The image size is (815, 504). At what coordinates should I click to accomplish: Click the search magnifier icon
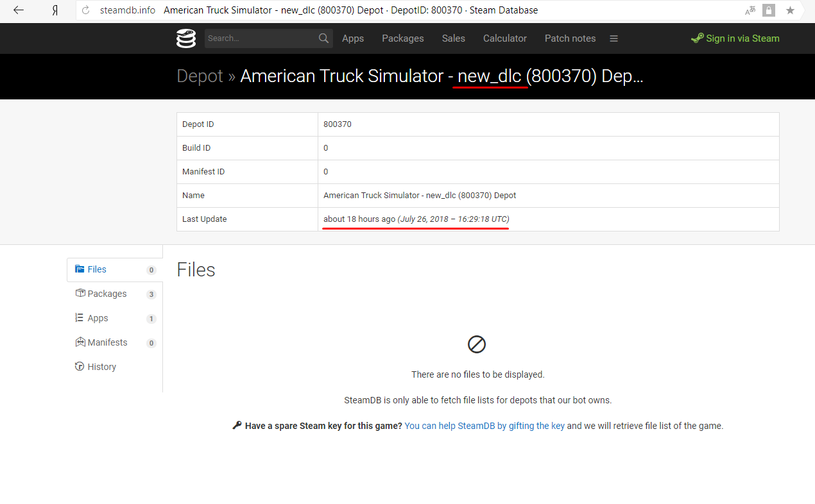pos(323,38)
